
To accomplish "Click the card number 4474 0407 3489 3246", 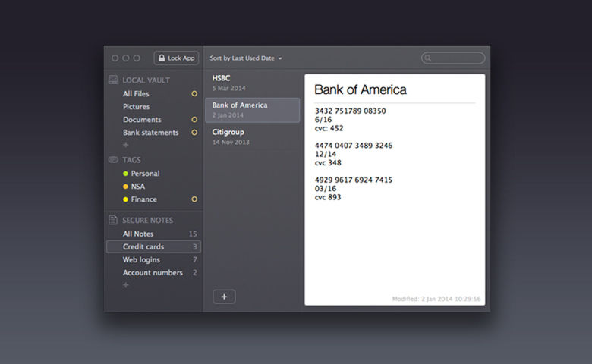I will click(354, 146).
